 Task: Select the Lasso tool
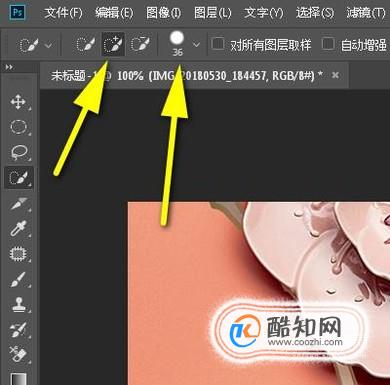coord(18,152)
